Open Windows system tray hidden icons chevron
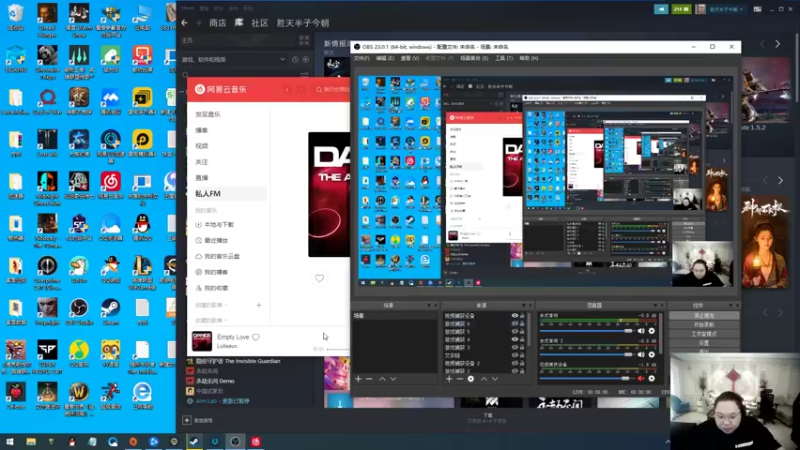This screenshot has width=800, height=450. click(667, 442)
